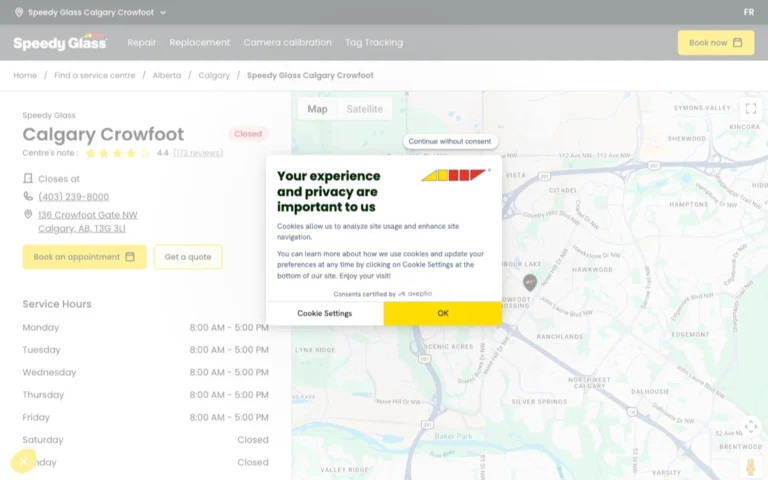Click Saturday Closed hours entry

pos(253,440)
